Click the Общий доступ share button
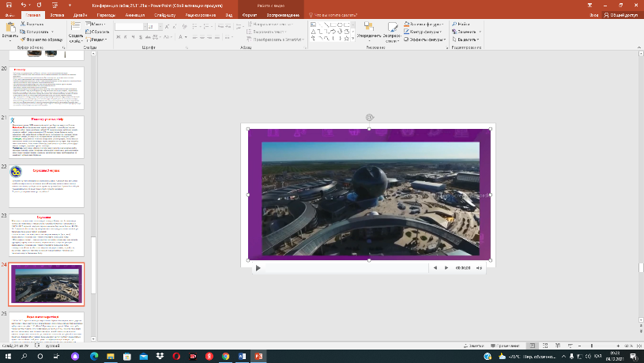Screen dimensions: 644x363 (620, 14)
